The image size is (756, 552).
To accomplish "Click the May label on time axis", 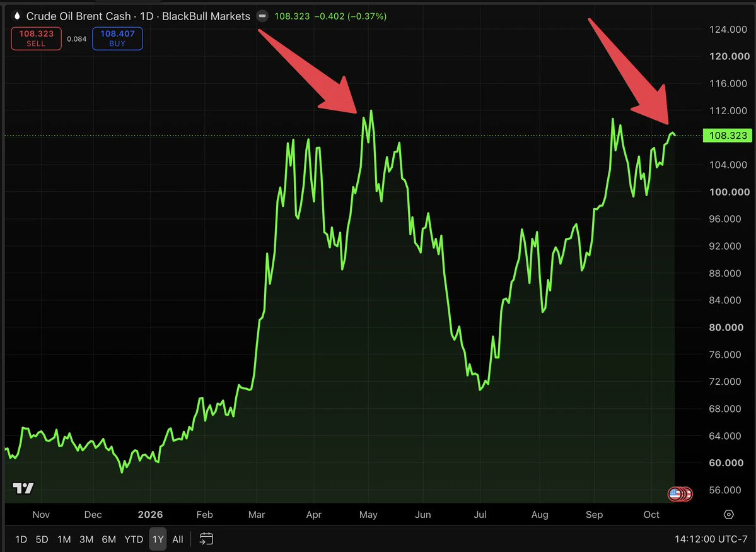I will 368,514.
